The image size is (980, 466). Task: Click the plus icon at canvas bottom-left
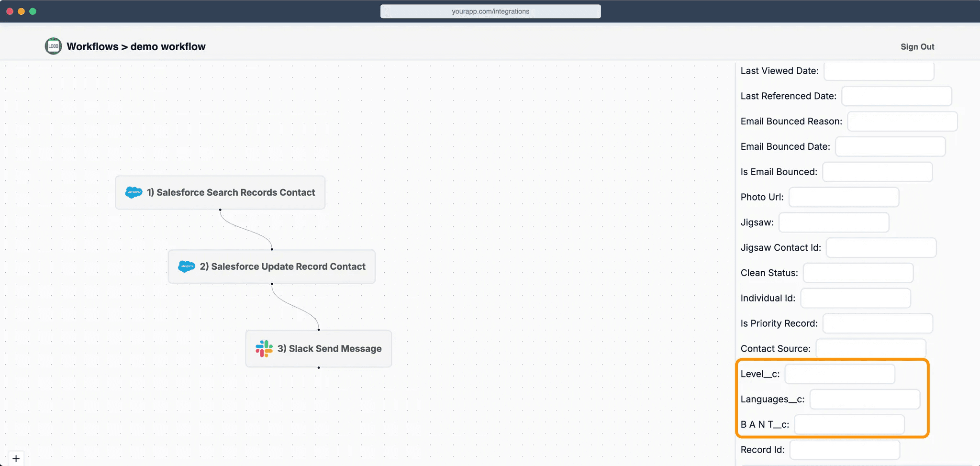(x=16, y=458)
